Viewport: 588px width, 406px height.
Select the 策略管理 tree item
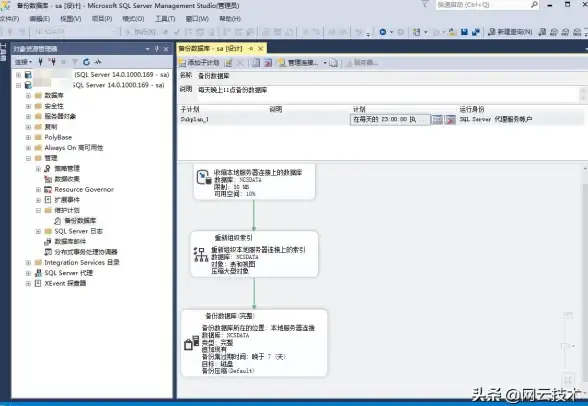pos(67,169)
